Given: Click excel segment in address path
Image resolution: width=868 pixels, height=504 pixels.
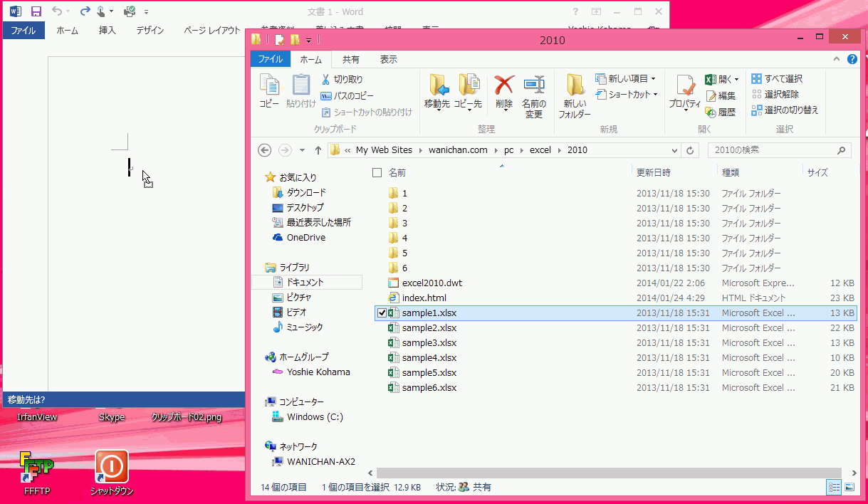Looking at the screenshot, I should point(541,150).
